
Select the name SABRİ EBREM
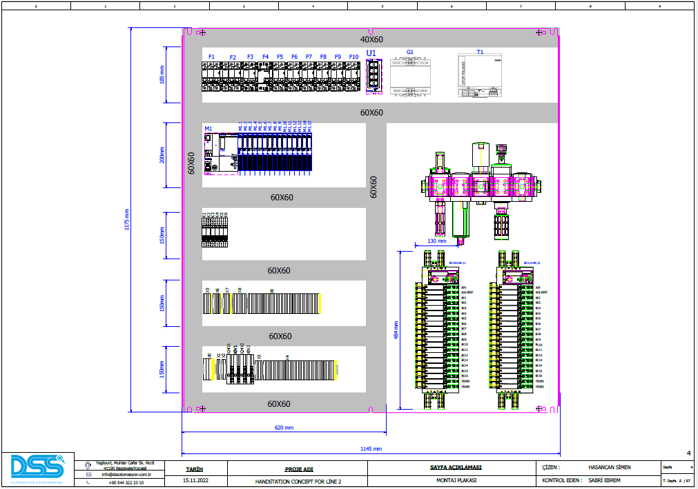click(x=604, y=481)
